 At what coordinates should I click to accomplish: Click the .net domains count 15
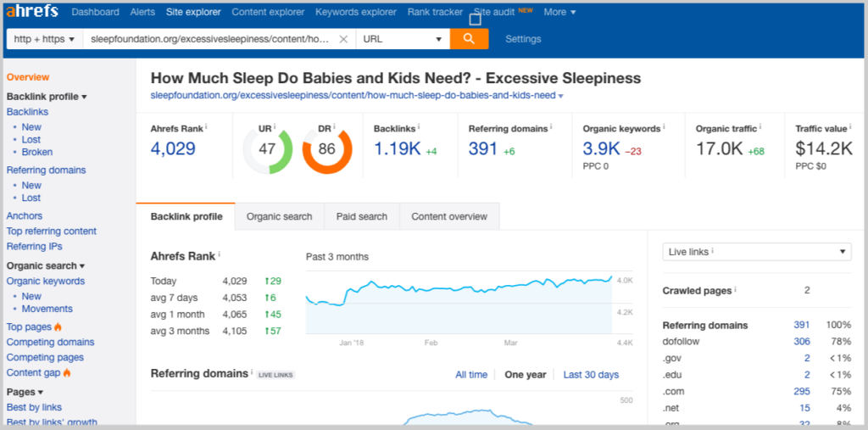(805, 408)
